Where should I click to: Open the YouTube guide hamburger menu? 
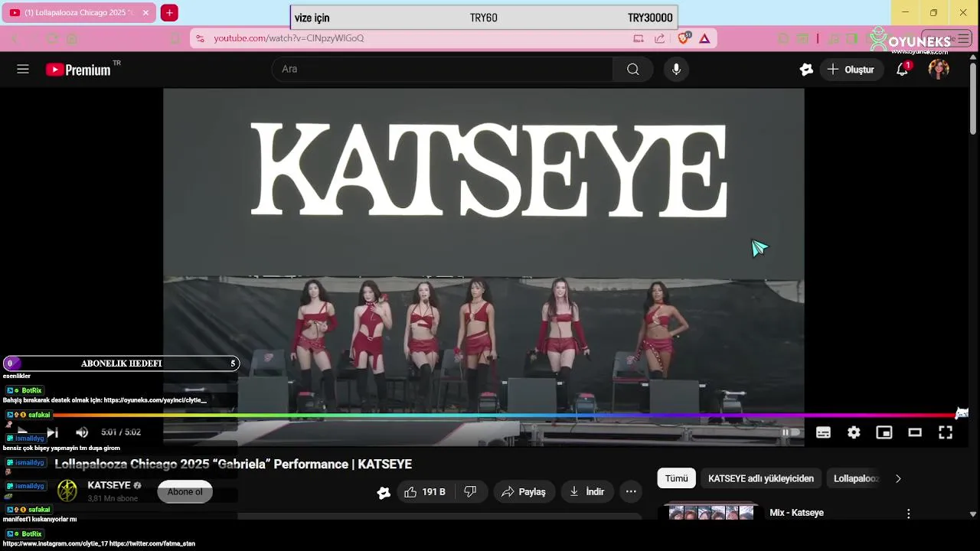(23, 69)
